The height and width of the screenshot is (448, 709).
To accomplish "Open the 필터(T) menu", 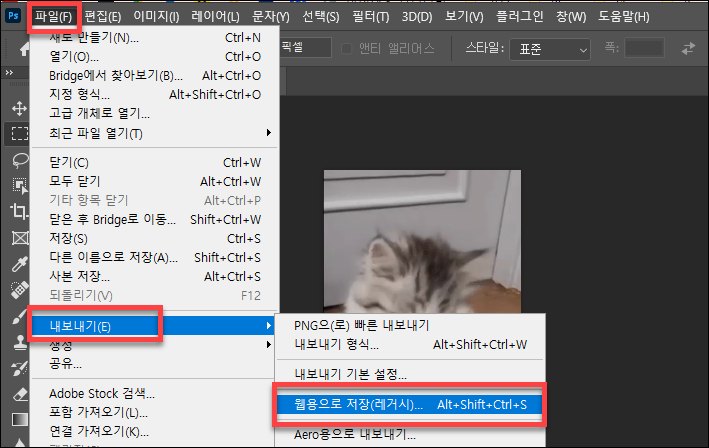I will click(x=371, y=17).
